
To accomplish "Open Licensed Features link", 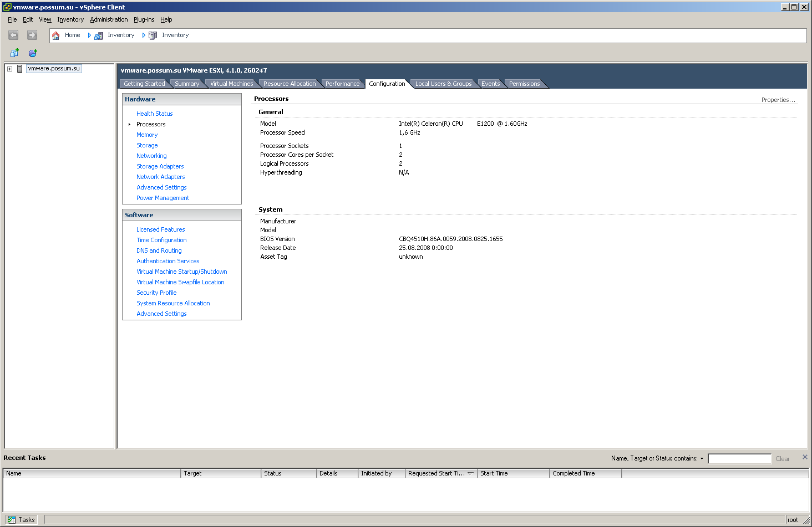I will (x=161, y=229).
